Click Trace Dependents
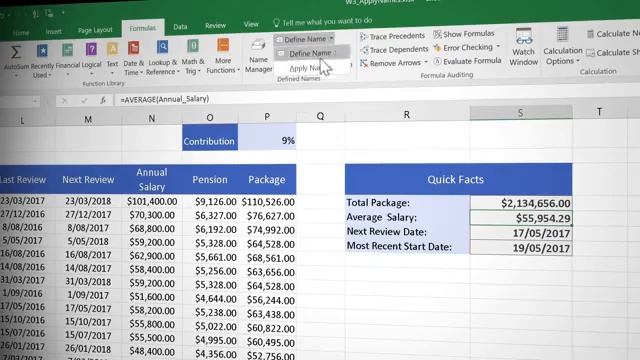 click(x=394, y=49)
